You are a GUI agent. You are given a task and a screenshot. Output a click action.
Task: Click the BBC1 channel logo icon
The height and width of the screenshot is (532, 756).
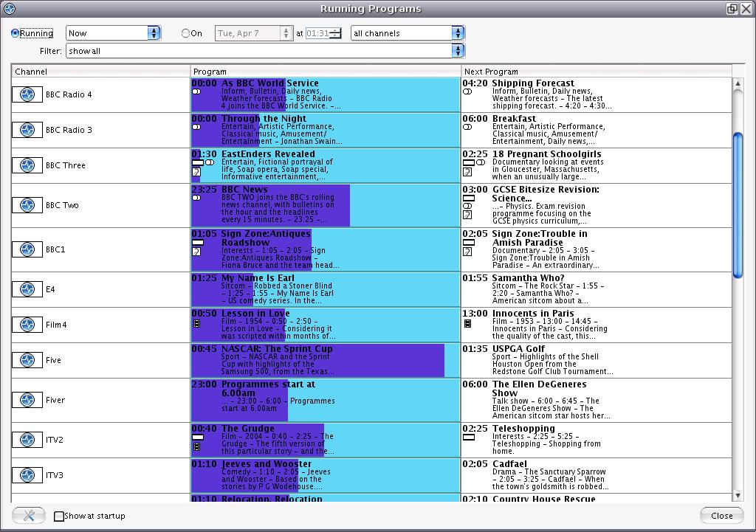tap(27, 249)
